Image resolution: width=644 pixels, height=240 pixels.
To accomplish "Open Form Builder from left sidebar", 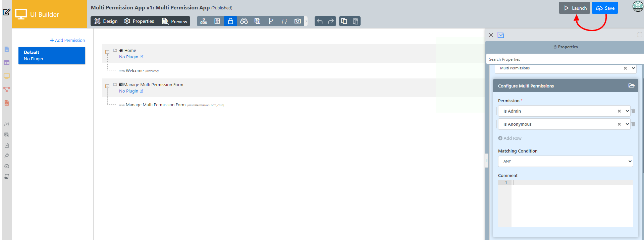I will tap(7, 49).
